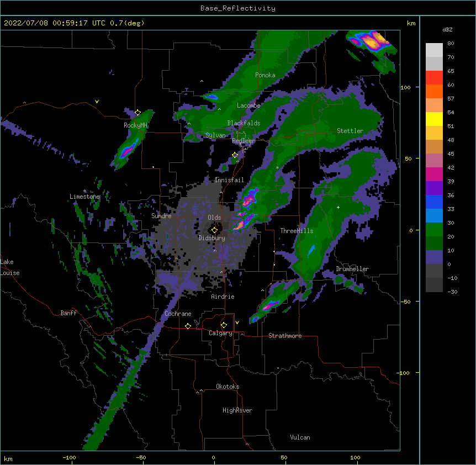
Task: Pick the violet legend swatch below 39 dBZ
Action: coord(434,188)
